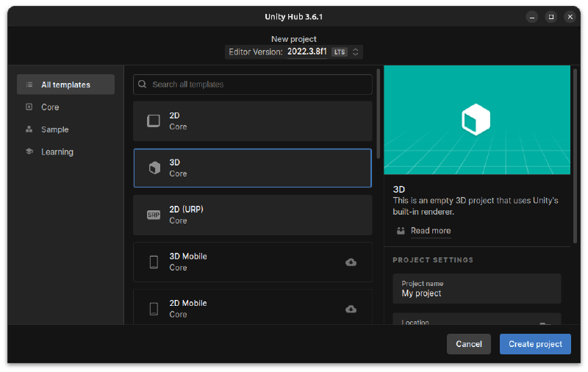The height and width of the screenshot is (372, 588).
Task: Click the Learning graduation cap icon
Action: coord(29,151)
